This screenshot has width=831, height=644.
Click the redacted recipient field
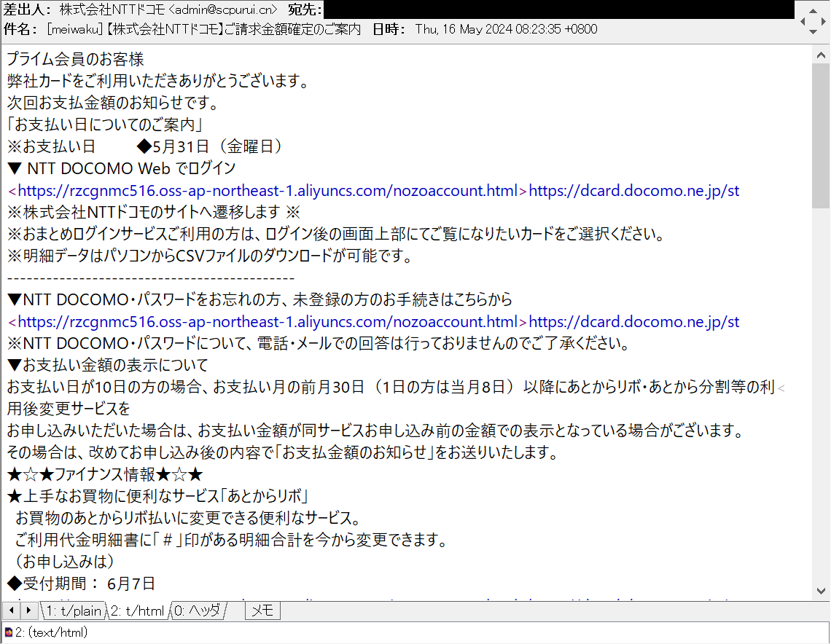tap(559, 9)
